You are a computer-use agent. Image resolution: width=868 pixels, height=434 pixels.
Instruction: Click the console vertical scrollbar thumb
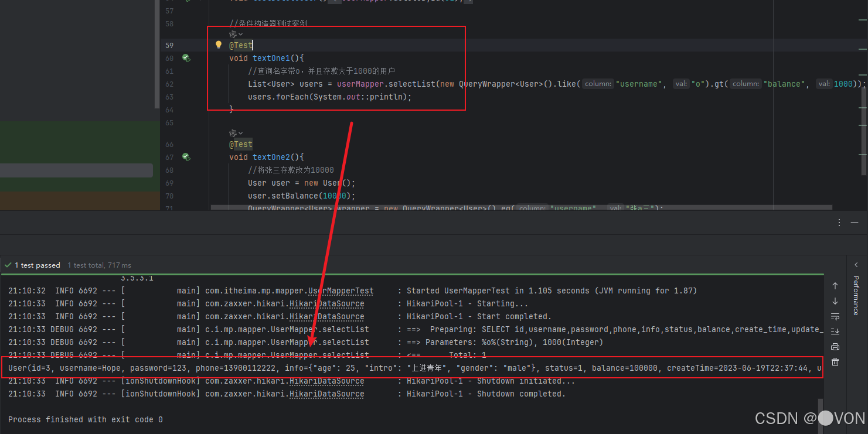pos(821,416)
